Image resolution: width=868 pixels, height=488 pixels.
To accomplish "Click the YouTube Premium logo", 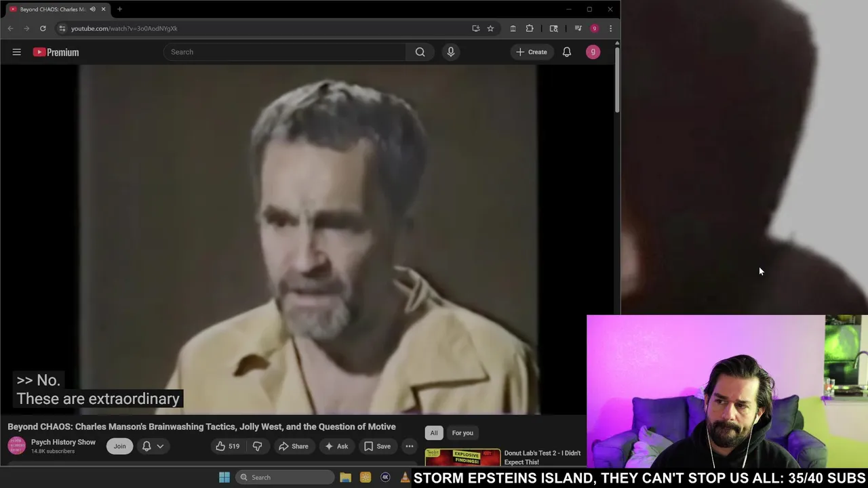I will pyautogui.click(x=56, y=52).
